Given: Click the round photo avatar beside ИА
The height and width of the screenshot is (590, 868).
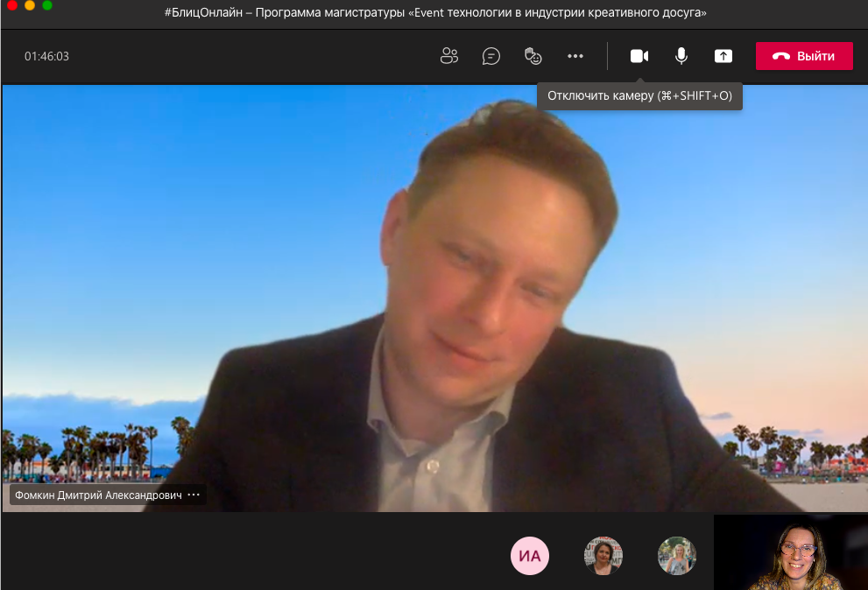Looking at the screenshot, I should 603,555.
